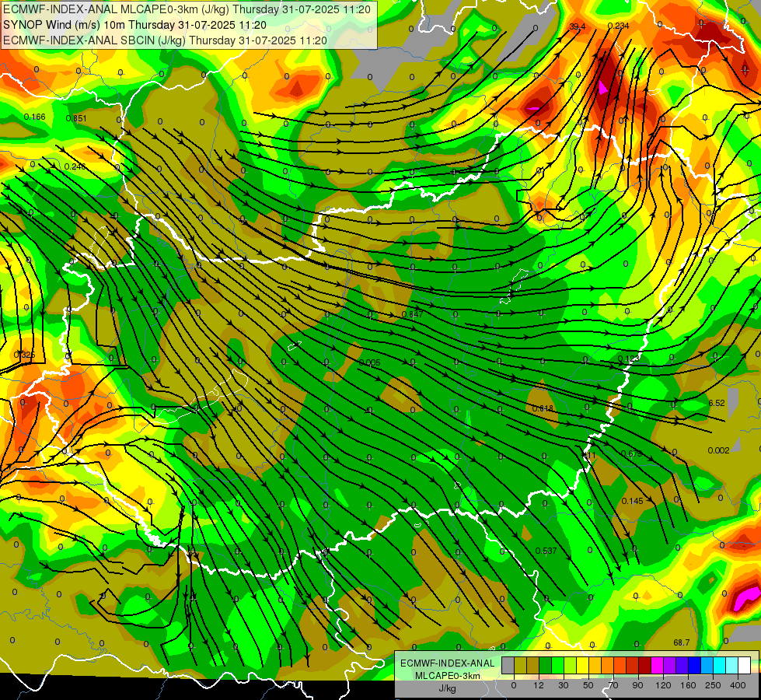761x700 pixels.
Task: Click the legend value 50
Action: click(x=588, y=685)
